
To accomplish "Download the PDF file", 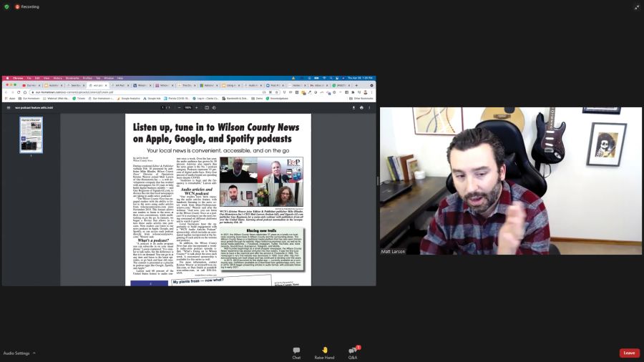I will click(x=353, y=107).
